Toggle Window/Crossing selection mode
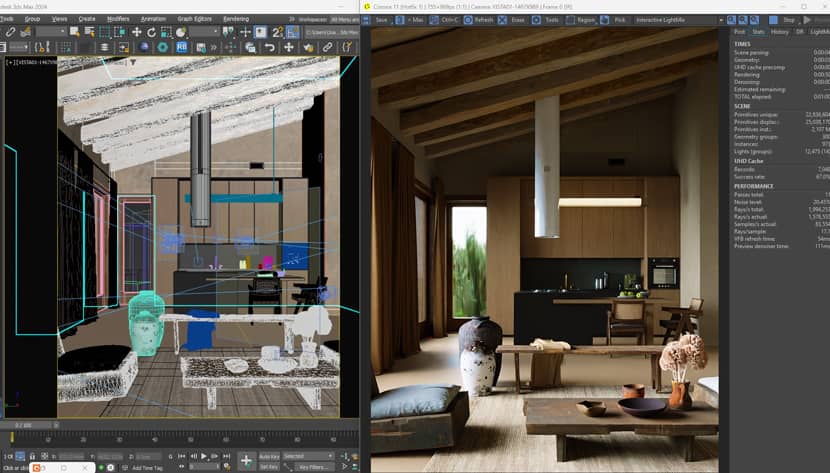This screenshot has width=830, height=473. click(120, 32)
